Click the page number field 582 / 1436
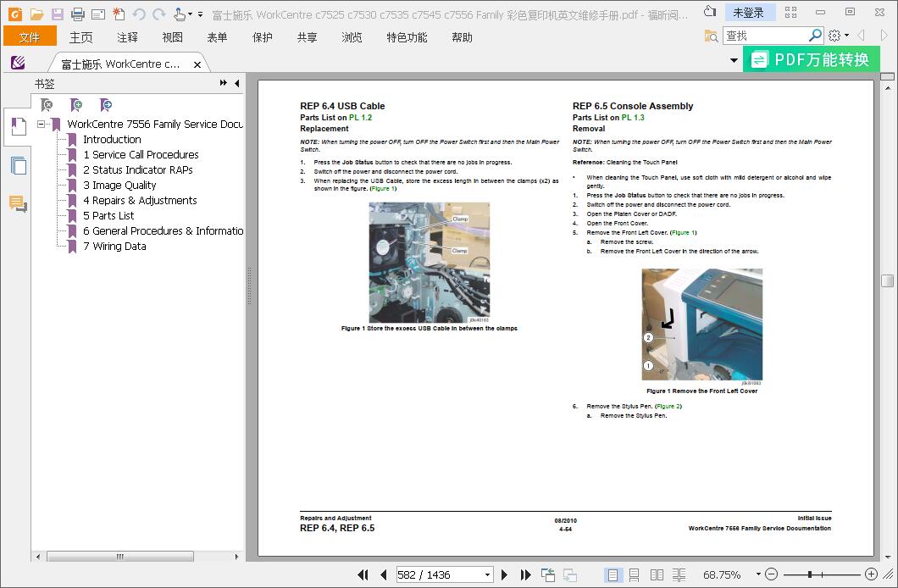Viewport: 898px width, 588px height. 439,574
